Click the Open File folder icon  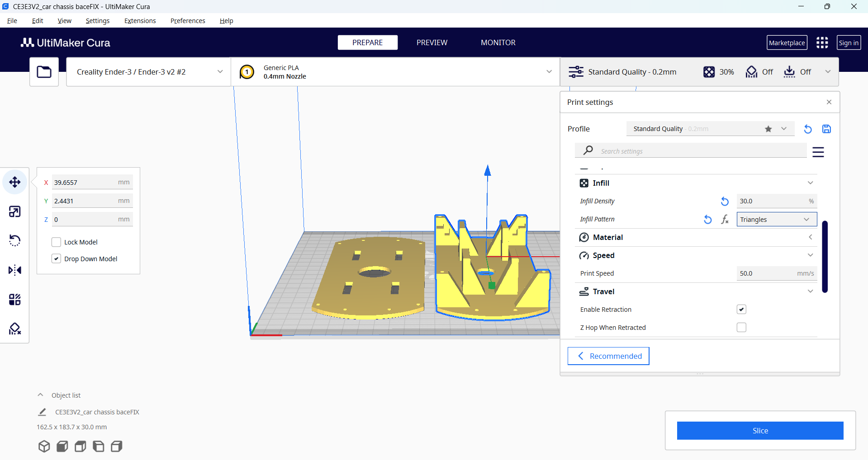pyautogui.click(x=44, y=72)
